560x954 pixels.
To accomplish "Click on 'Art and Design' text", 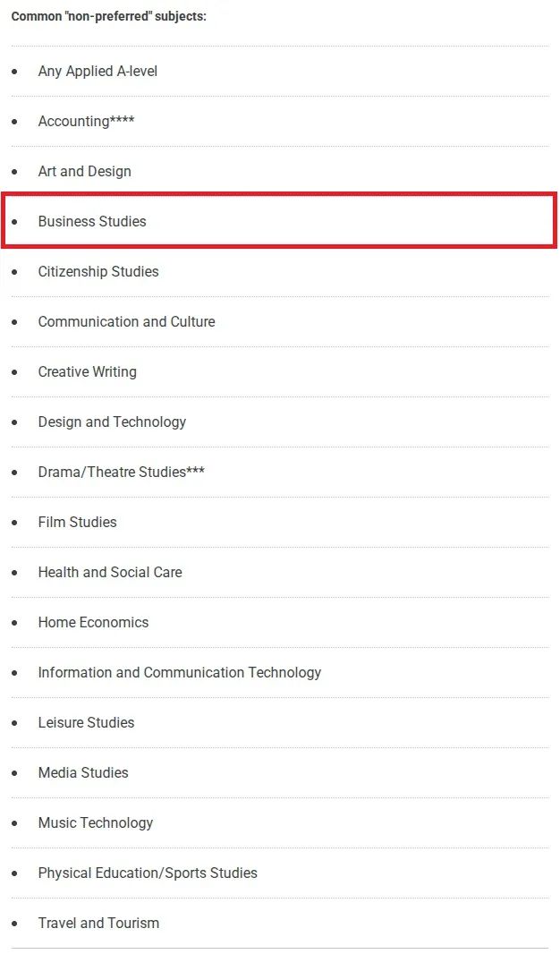I will [84, 171].
